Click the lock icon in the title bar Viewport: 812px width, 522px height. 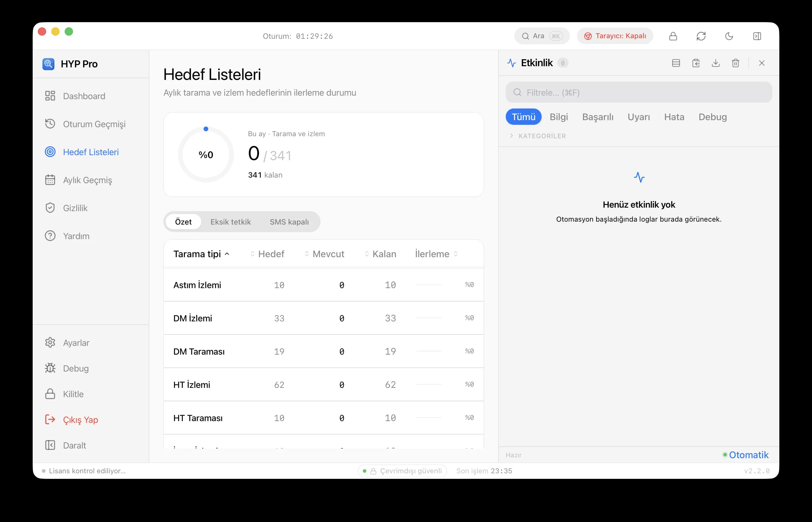[673, 36]
